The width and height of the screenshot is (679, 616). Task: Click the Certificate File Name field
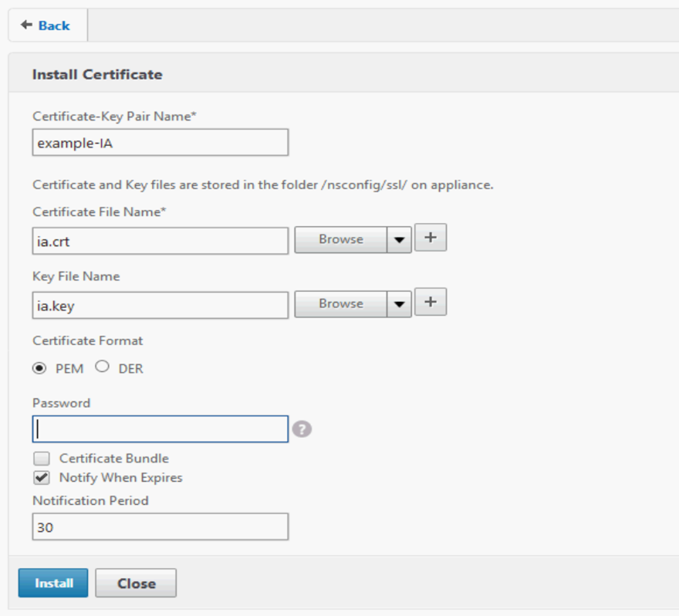(x=160, y=240)
